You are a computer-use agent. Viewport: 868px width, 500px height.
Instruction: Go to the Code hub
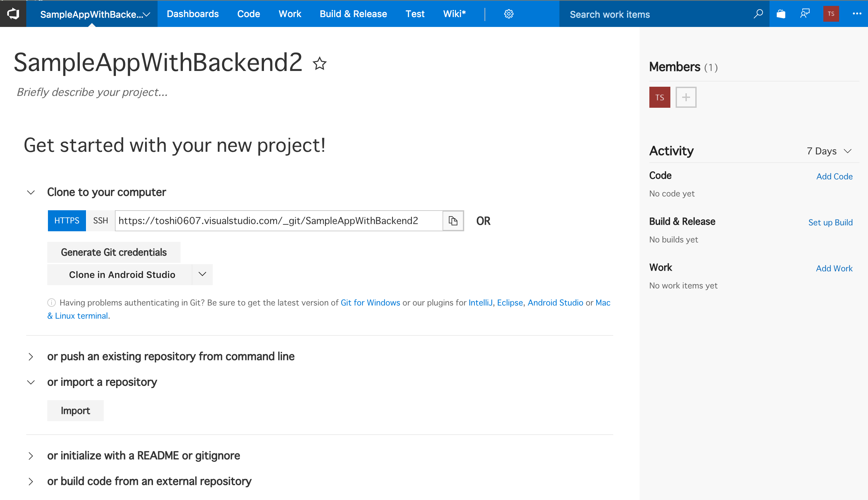tap(249, 14)
